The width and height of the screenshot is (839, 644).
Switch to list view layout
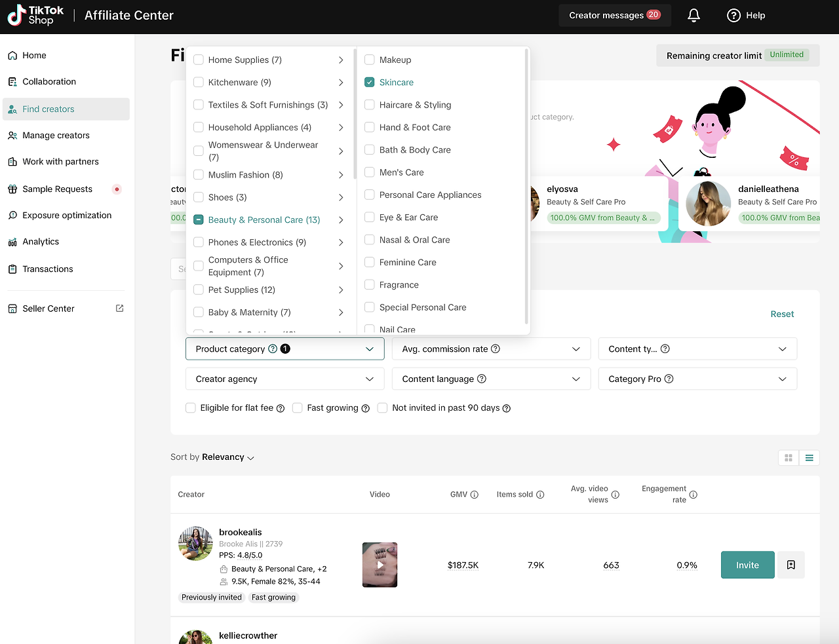click(x=810, y=458)
